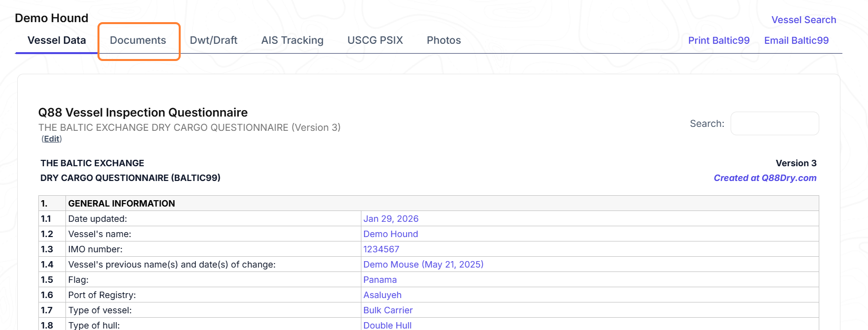The width and height of the screenshot is (868, 330).
Task: Focus the Search input field
Action: (x=774, y=123)
